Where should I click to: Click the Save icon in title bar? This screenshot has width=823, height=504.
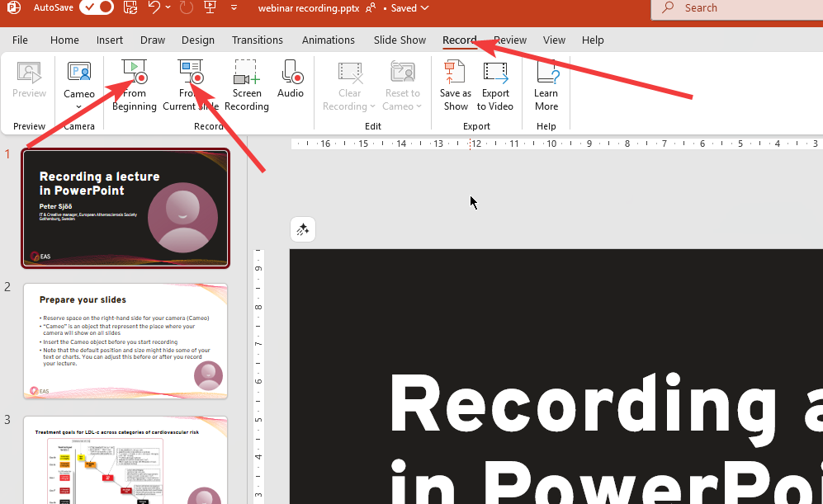coord(130,7)
